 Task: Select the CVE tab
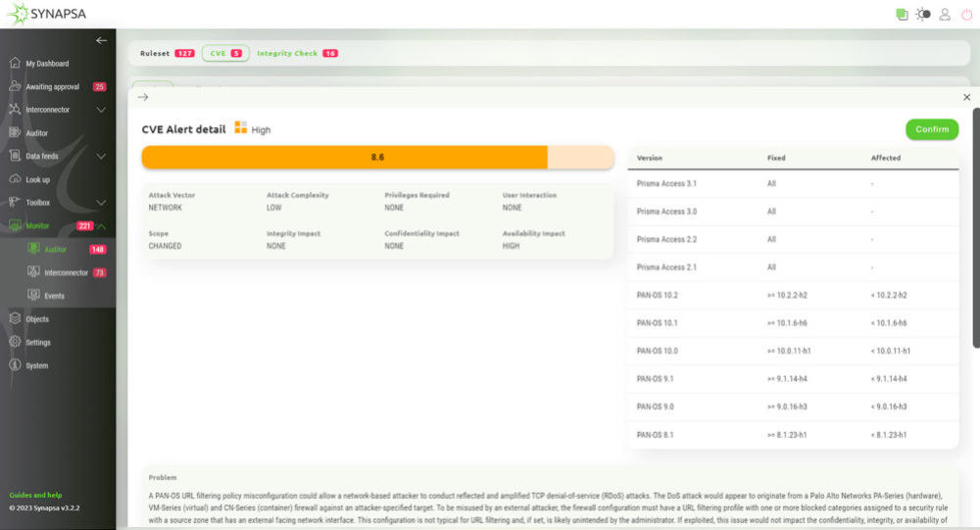(x=225, y=53)
